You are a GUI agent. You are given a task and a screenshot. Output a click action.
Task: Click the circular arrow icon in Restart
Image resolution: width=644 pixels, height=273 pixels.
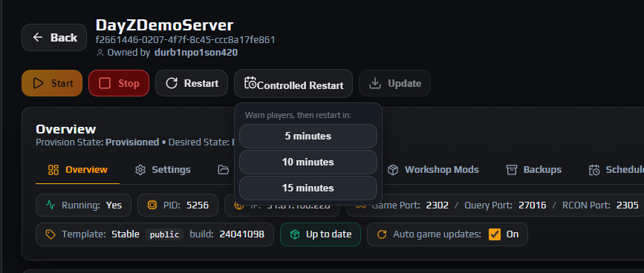click(172, 83)
